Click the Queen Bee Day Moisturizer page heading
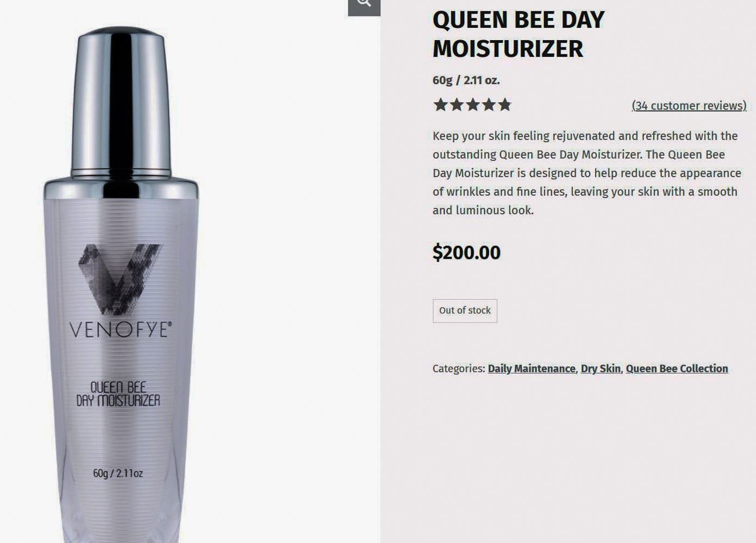 coord(518,34)
